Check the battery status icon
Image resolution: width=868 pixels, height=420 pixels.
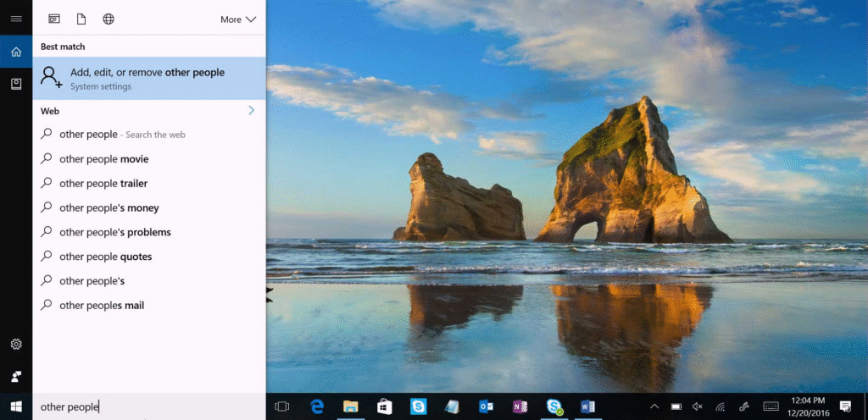pos(676,406)
